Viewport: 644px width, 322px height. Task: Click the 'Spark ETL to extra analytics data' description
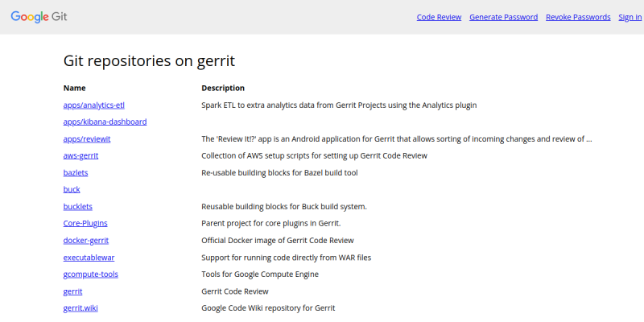(x=339, y=105)
